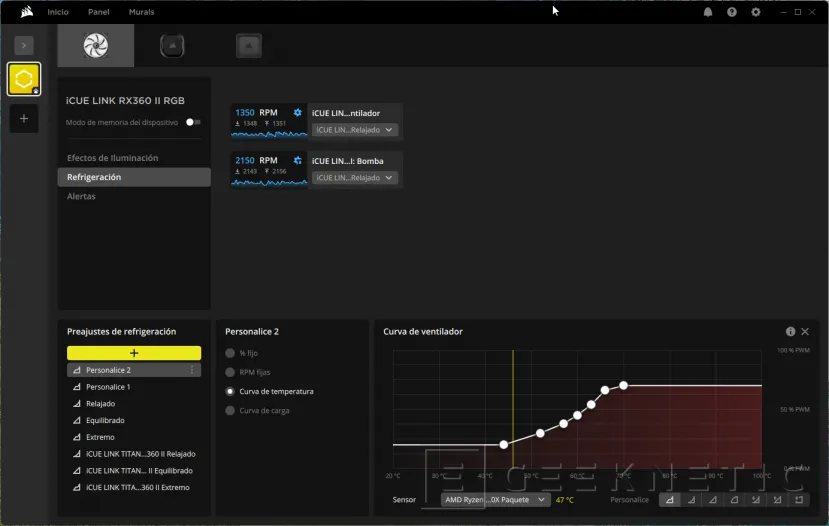Close the Curva de ventilador panel

click(805, 331)
